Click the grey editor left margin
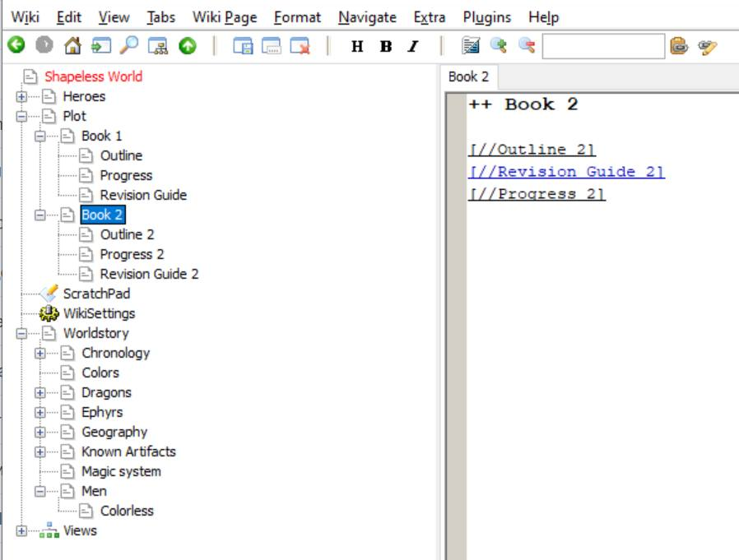Image resolution: width=739 pixels, height=560 pixels. tap(456, 326)
